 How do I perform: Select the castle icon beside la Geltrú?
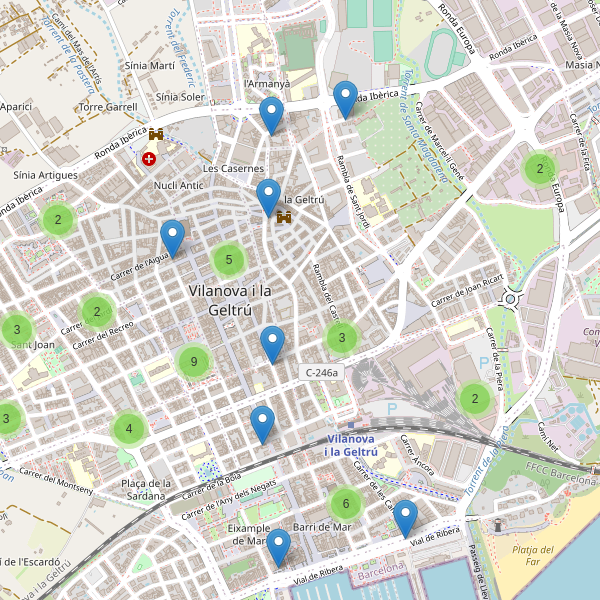284,217
